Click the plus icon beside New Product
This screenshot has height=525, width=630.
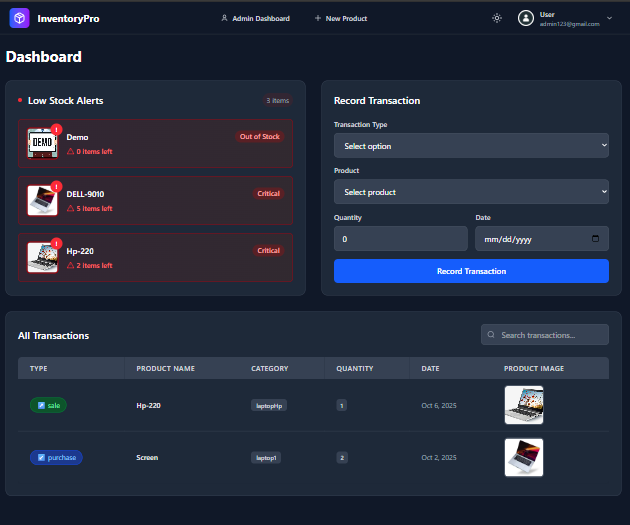pyautogui.click(x=318, y=18)
